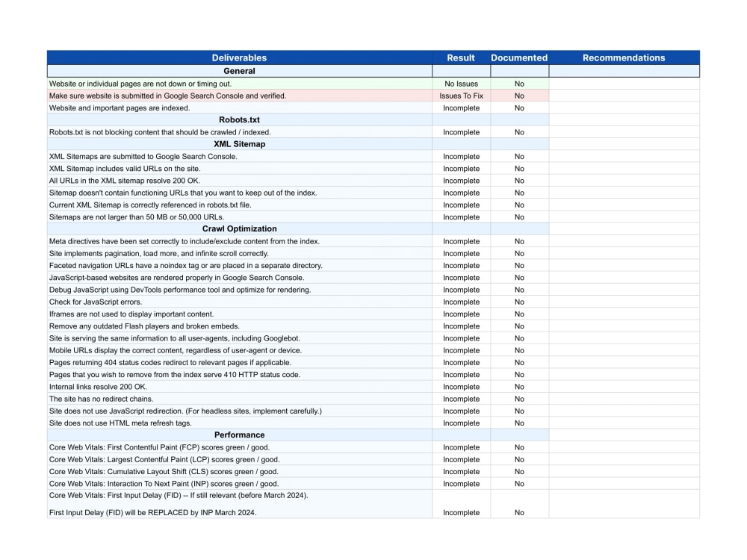Viewport: 747px width, 560px height.
Task: Select 'Pages returning 404 status codes' cell
Action: point(239,362)
